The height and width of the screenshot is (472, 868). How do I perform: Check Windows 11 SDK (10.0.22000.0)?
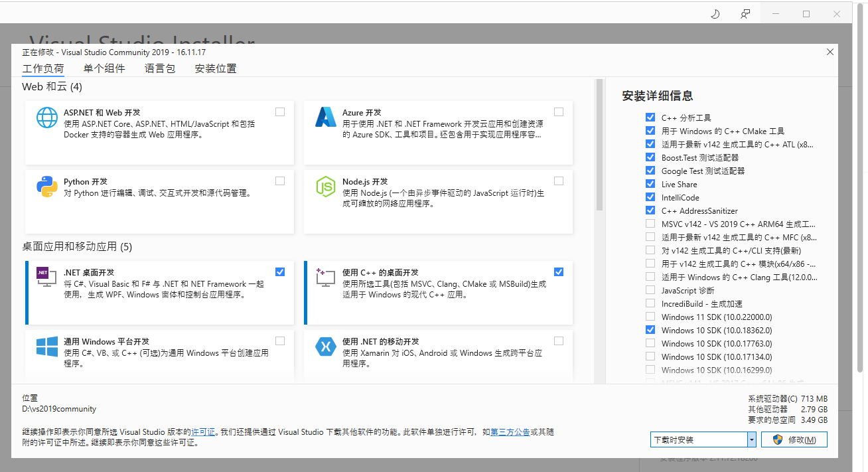[650, 317]
